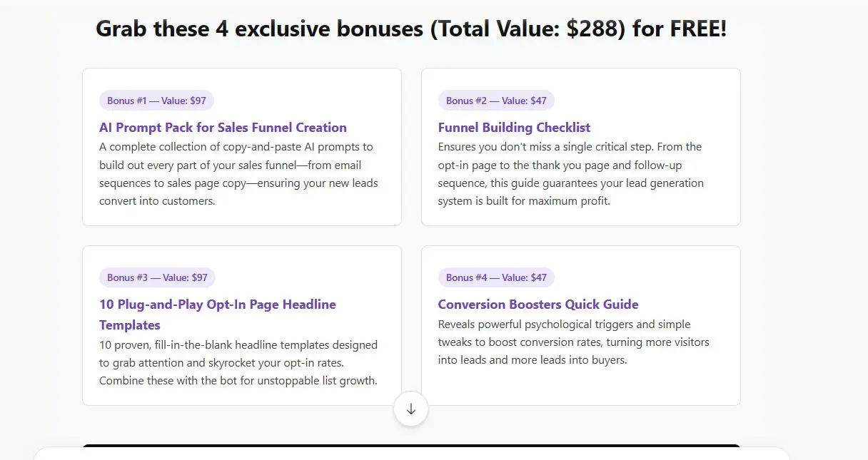Viewport: 868px width, 460px height.
Task: Click the 'Bonus #3 — Value: $97' badge
Action: click(157, 277)
